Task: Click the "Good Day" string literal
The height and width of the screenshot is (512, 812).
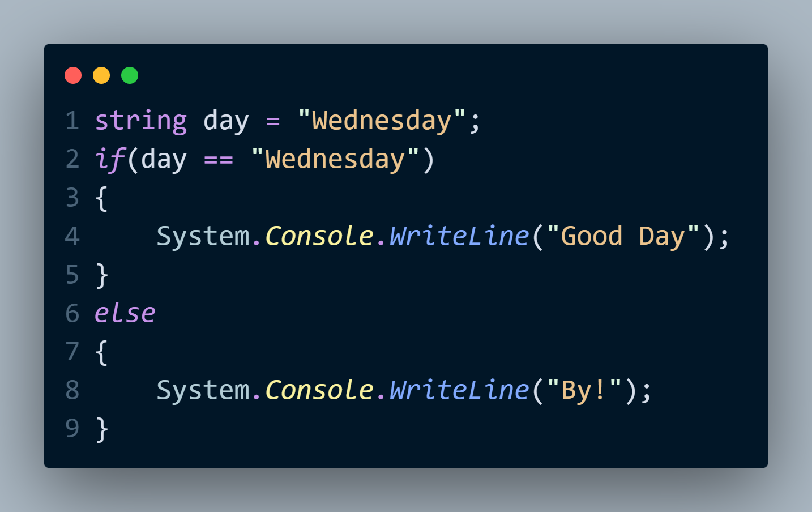Action: click(623, 236)
